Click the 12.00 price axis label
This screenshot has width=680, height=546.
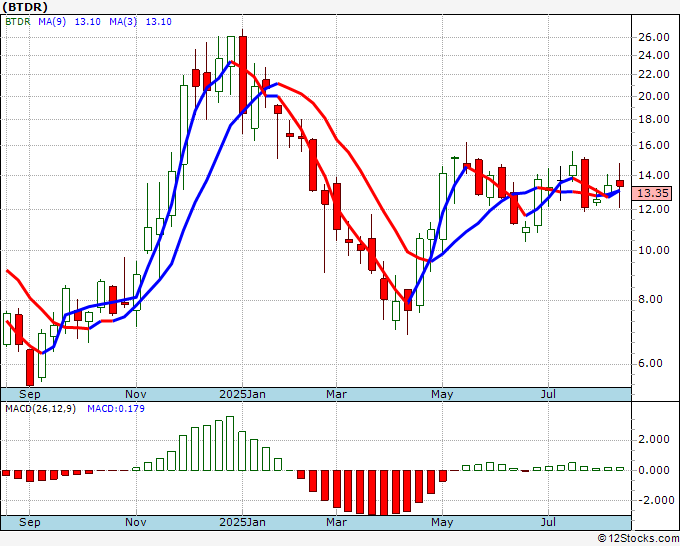click(654, 209)
